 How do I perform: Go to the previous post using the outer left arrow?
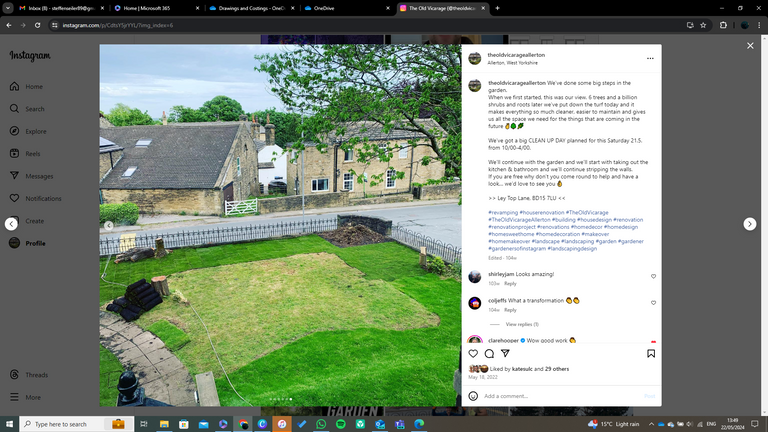[x=11, y=224]
